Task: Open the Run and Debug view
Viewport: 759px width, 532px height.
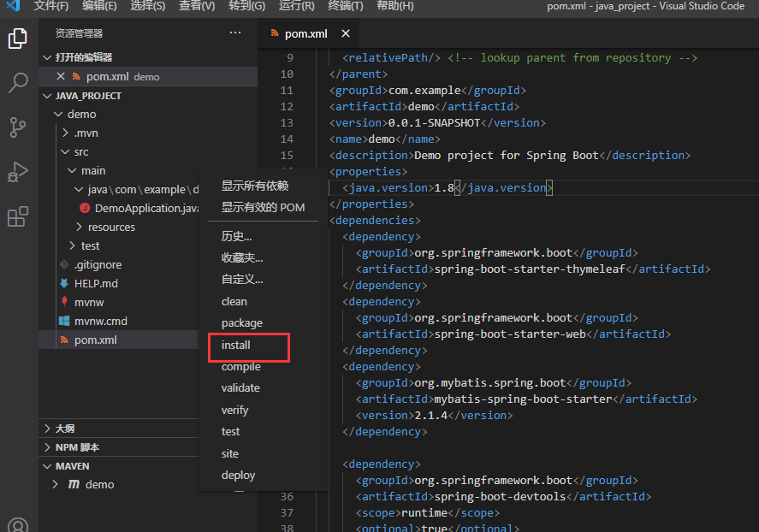Action: click(x=18, y=172)
